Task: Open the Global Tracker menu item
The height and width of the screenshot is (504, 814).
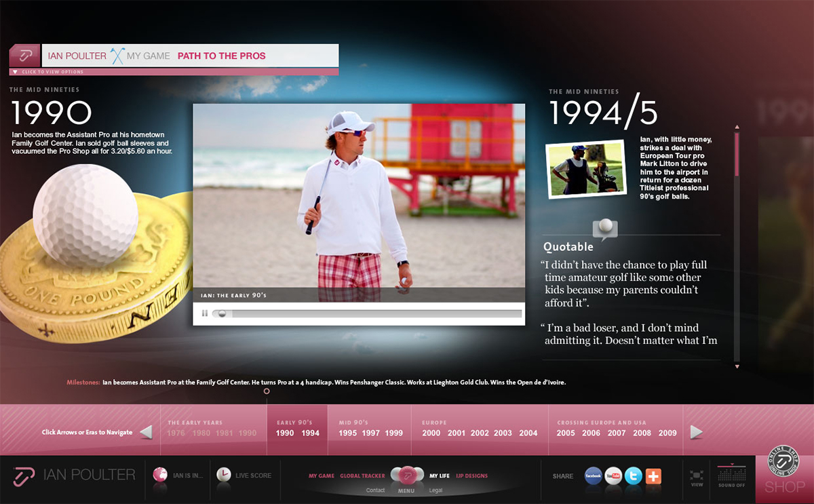Action: (362, 476)
